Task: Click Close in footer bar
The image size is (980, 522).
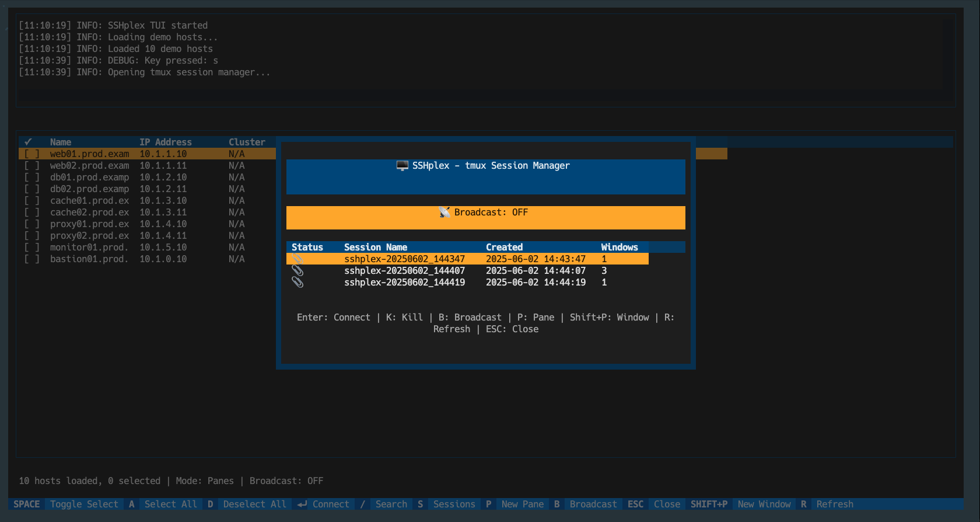Action: [x=667, y=504]
